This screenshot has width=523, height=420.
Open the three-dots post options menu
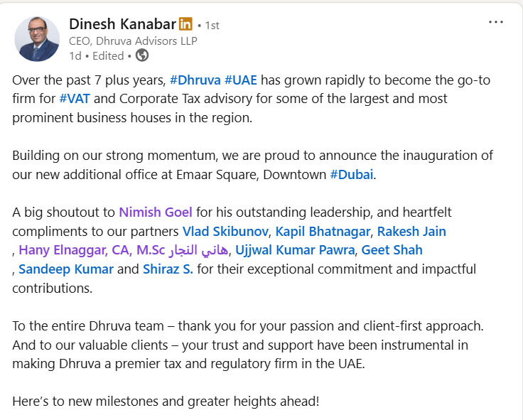tap(496, 22)
